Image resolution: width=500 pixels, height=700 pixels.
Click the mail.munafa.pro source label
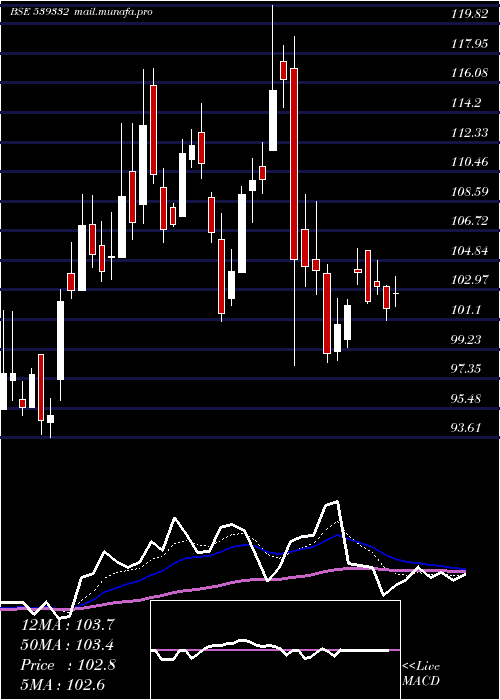(x=112, y=12)
